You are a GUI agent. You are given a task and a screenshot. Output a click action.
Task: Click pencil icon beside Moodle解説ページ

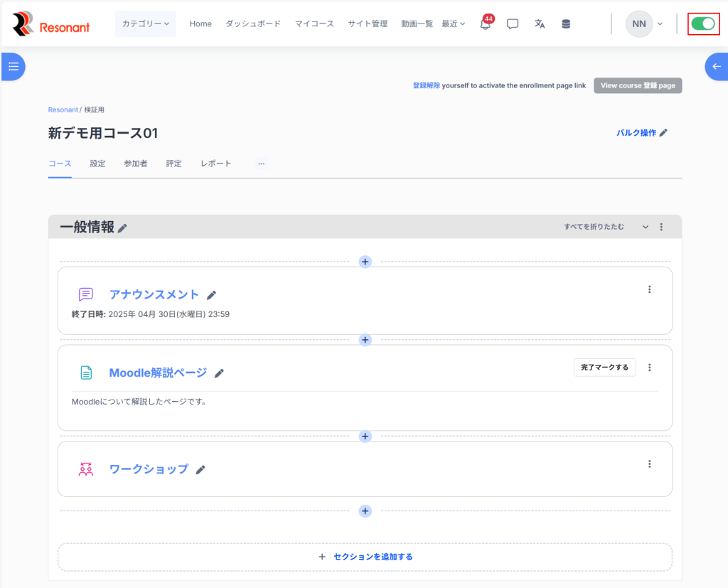point(219,373)
